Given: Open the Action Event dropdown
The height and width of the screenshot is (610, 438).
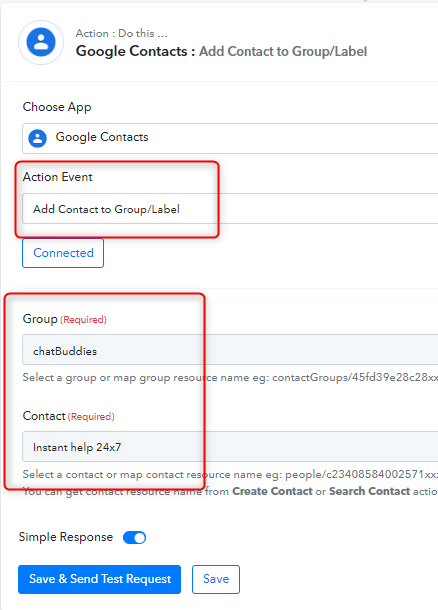Looking at the screenshot, I should 230,209.
